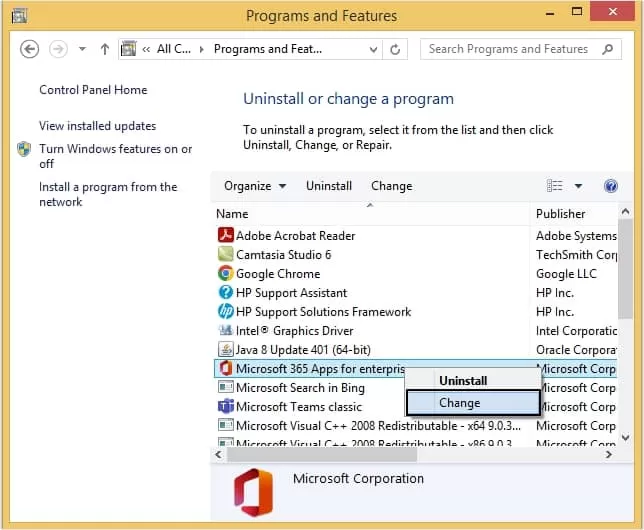Click the search magnifier icon
Screen dimensions: 644x530
tap(607, 49)
